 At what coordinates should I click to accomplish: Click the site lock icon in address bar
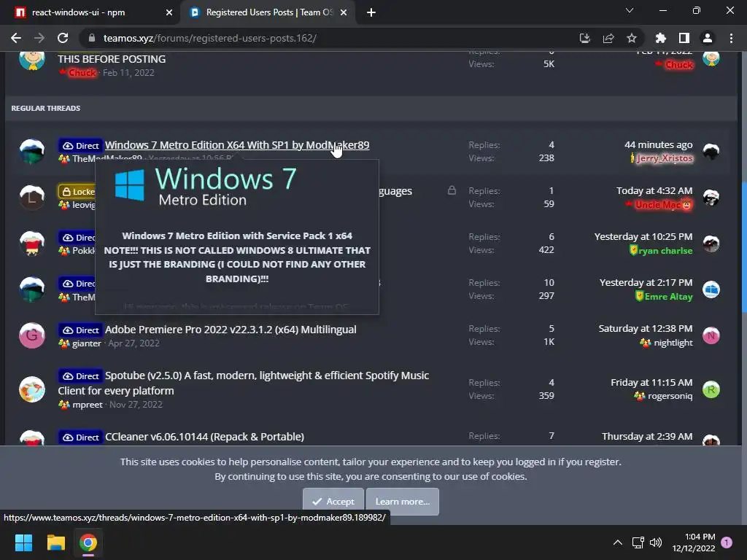[x=92, y=38]
